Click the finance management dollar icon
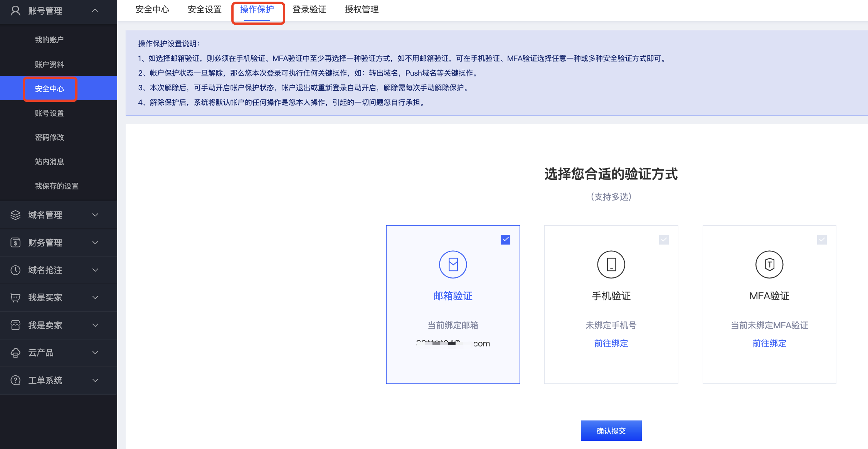Screen dimensions: 868x449 coord(15,243)
